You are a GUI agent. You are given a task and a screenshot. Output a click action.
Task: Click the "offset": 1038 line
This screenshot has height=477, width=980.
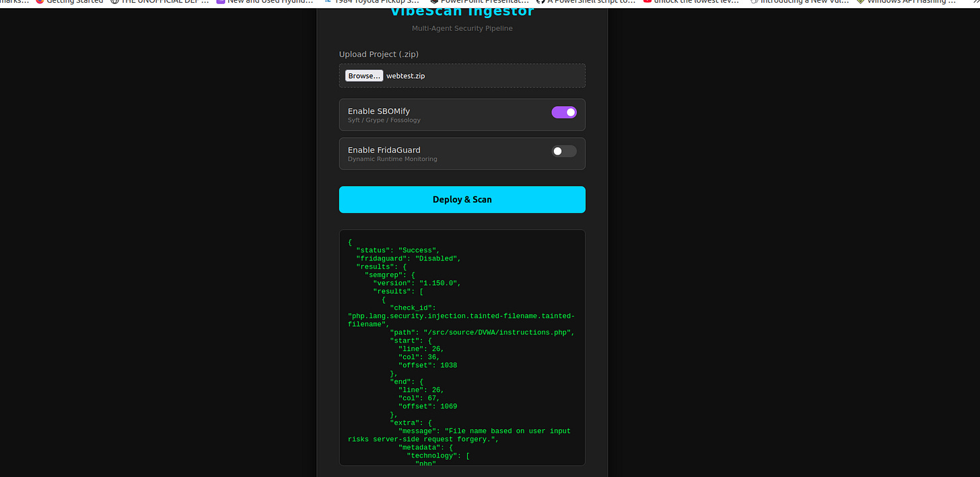427,365
